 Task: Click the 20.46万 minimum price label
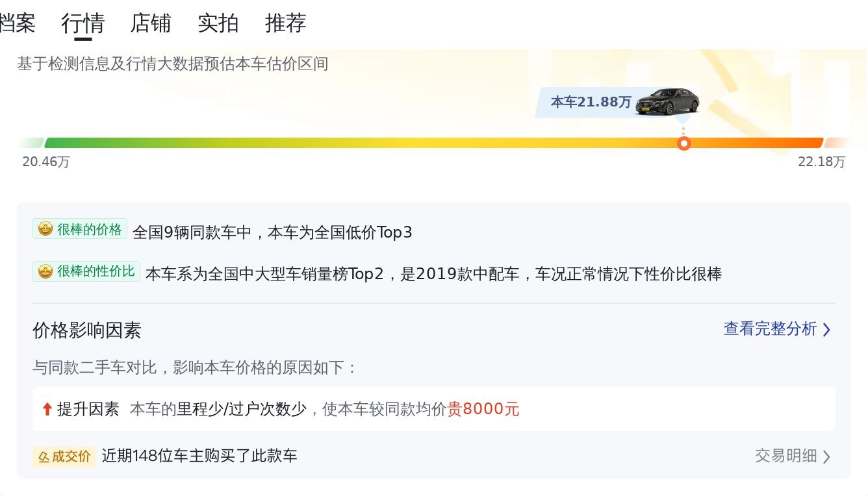coord(45,162)
